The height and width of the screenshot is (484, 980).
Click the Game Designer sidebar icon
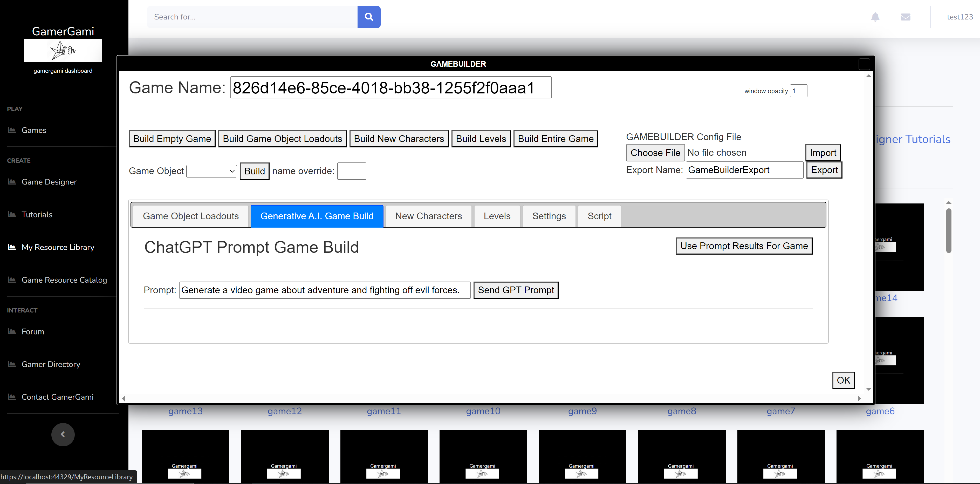point(12,181)
